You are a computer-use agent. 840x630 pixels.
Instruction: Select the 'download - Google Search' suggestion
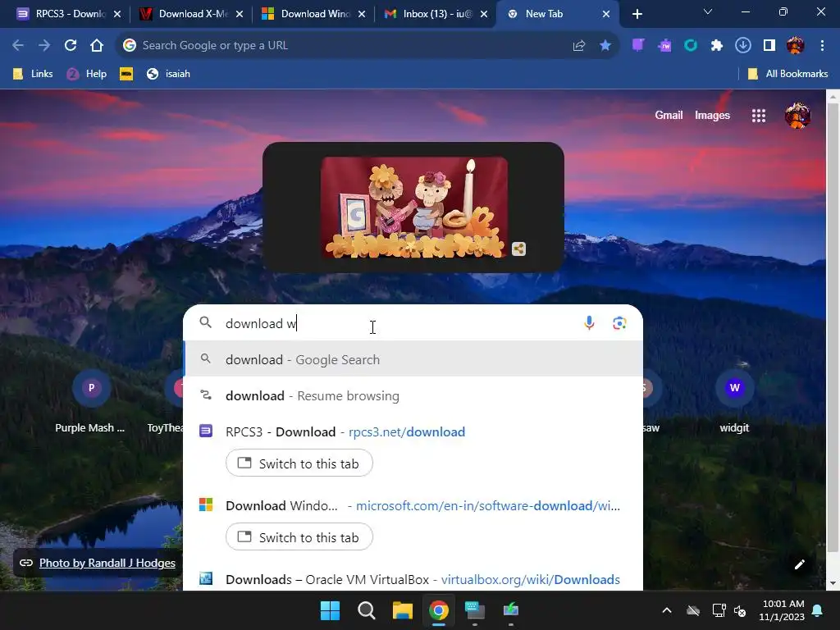pyautogui.click(x=413, y=359)
